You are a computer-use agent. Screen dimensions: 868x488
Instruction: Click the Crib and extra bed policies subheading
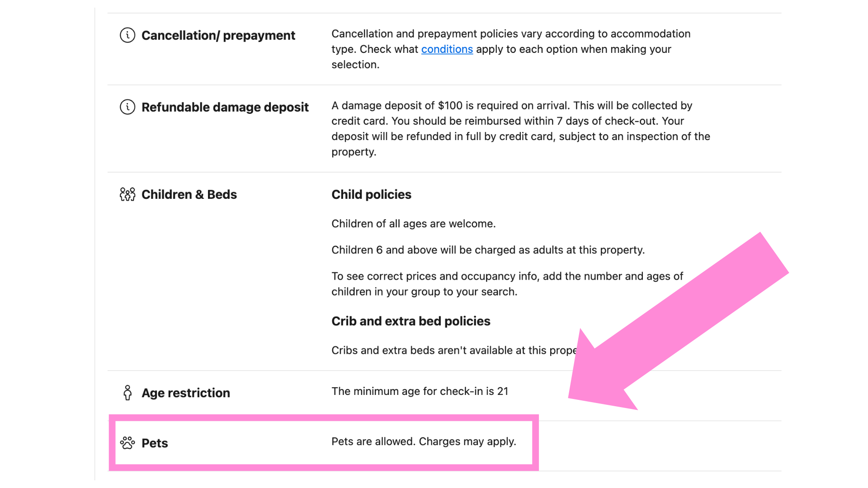410,321
